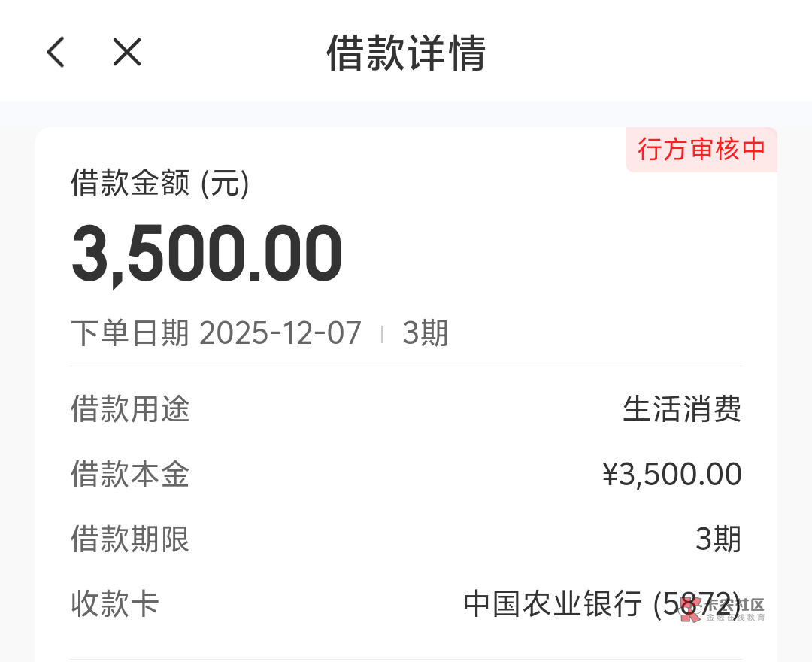Close the loan details page with X
This screenshot has height=662, width=812.
(x=127, y=53)
